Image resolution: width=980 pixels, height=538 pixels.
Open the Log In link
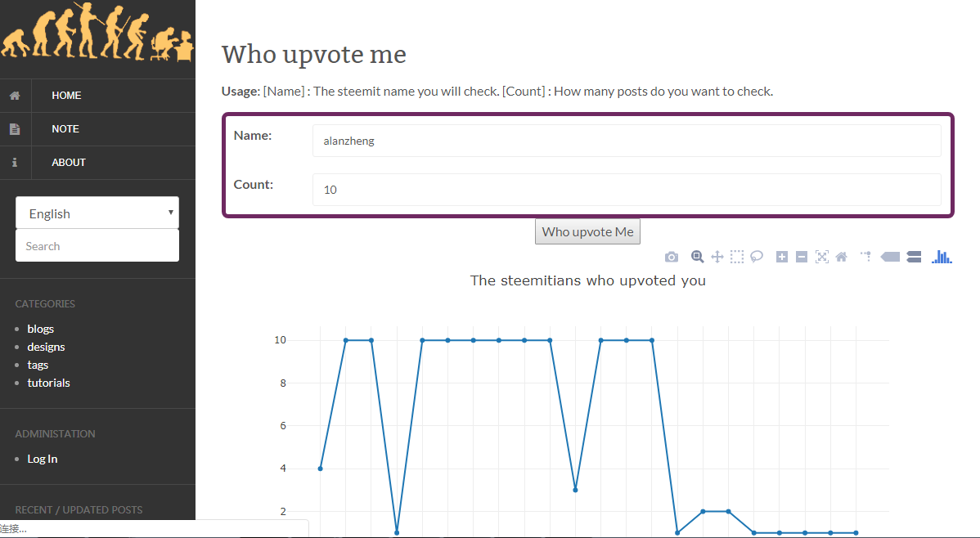42,459
